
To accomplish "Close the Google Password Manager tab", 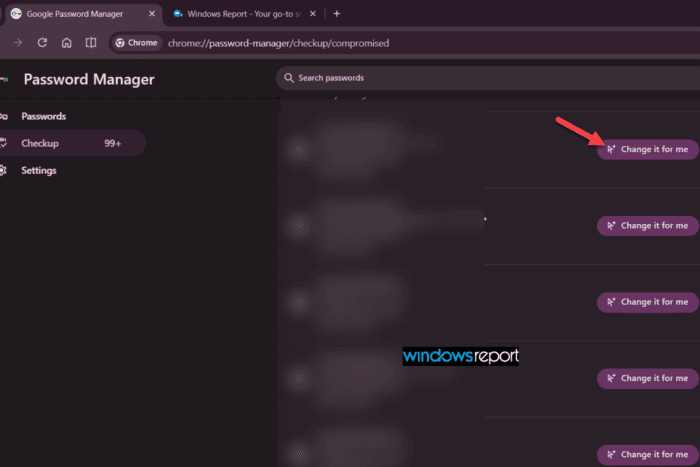I will click(x=152, y=14).
